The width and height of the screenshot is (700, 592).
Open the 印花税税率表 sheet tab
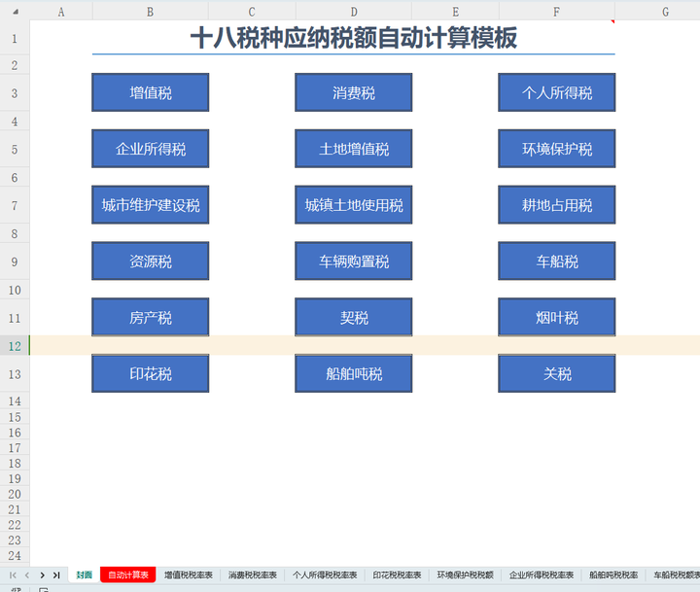point(398,575)
